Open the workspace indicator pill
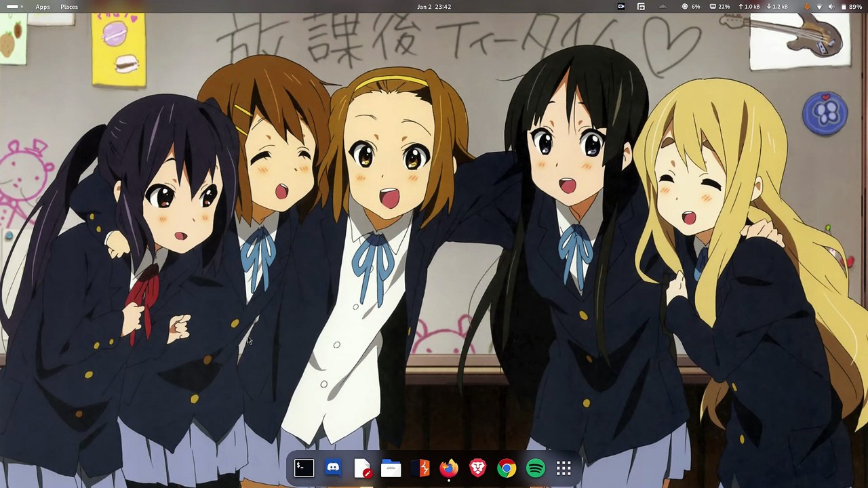868x488 pixels. (14, 7)
